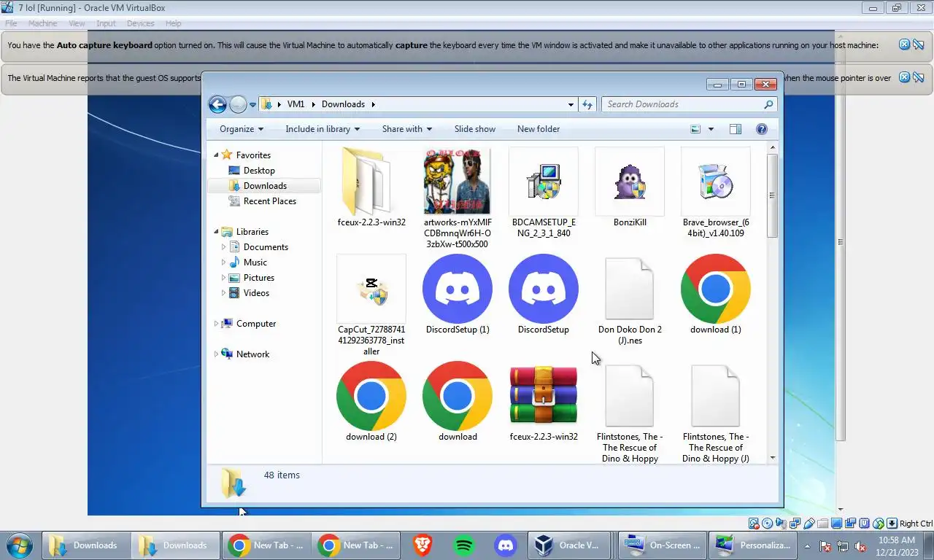Open Brave from the taskbar

(422, 545)
